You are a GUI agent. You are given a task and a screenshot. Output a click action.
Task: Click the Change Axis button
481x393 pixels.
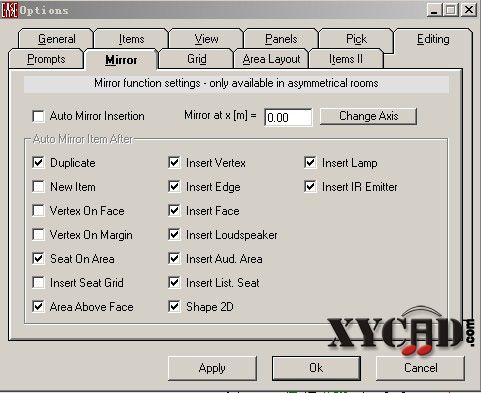(368, 116)
